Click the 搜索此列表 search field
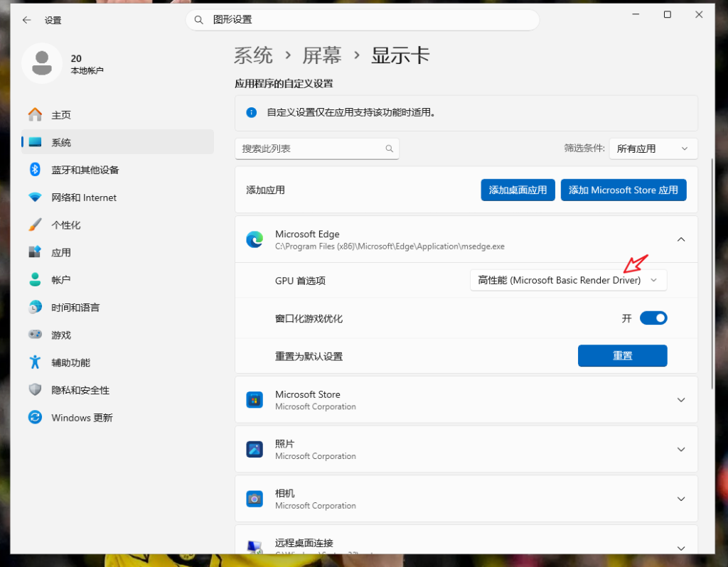 pyautogui.click(x=316, y=148)
